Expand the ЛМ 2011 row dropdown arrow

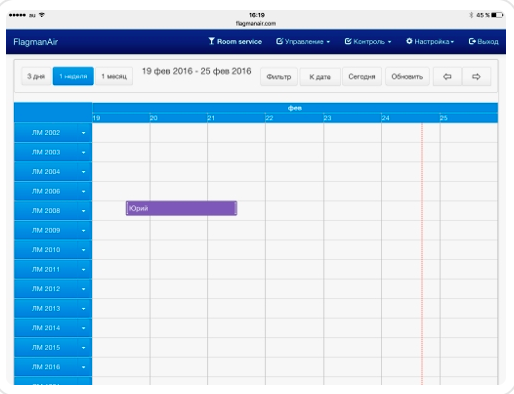pyautogui.click(x=84, y=269)
